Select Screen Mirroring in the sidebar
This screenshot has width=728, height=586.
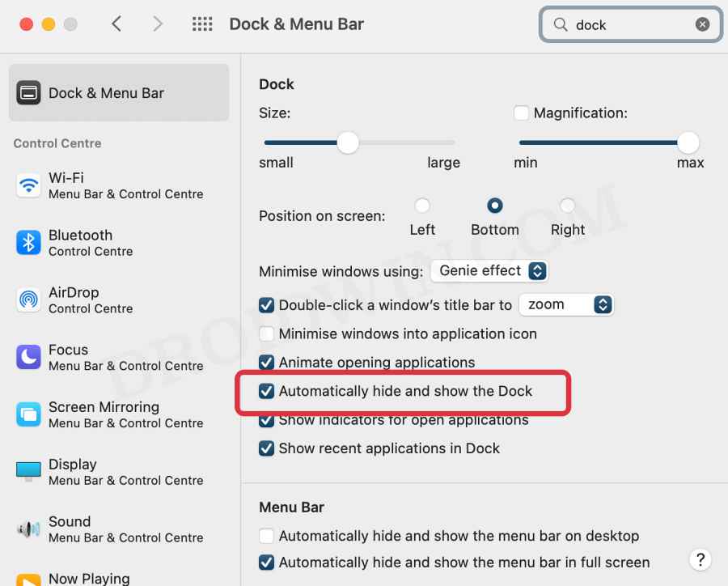click(89, 415)
